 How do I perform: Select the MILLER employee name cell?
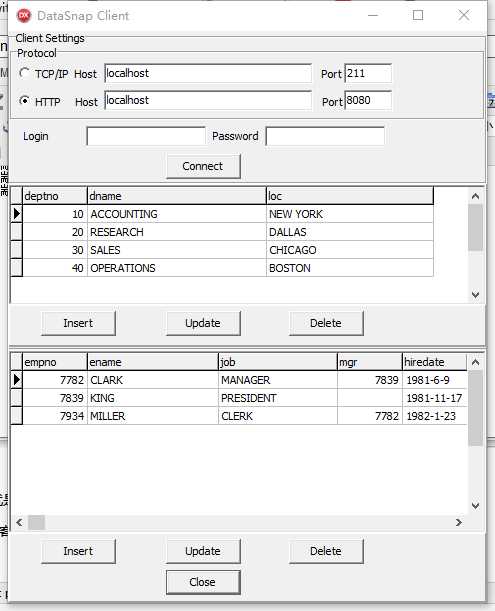pos(153,416)
